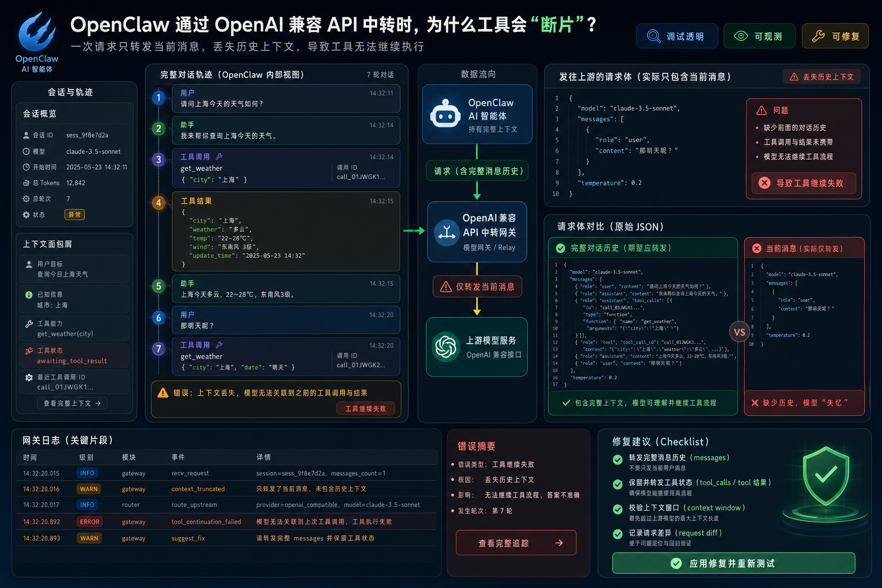Screen dimensions: 882x588
Task: Click the 详情 column header in log
Action: coord(264,458)
